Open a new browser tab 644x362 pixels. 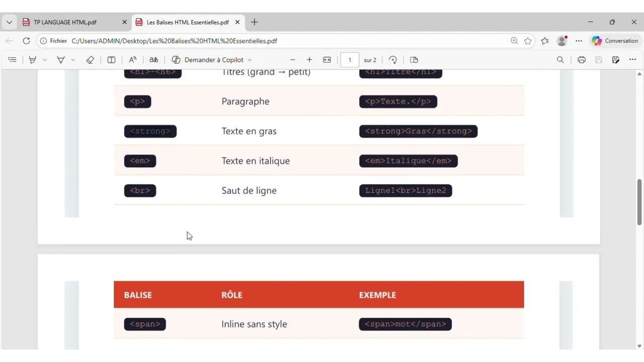point(255,22)
